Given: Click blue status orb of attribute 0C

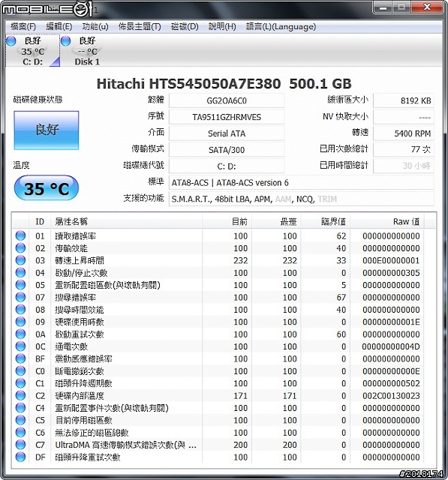Looking at the screenshot, I should (x=20, y=346).
